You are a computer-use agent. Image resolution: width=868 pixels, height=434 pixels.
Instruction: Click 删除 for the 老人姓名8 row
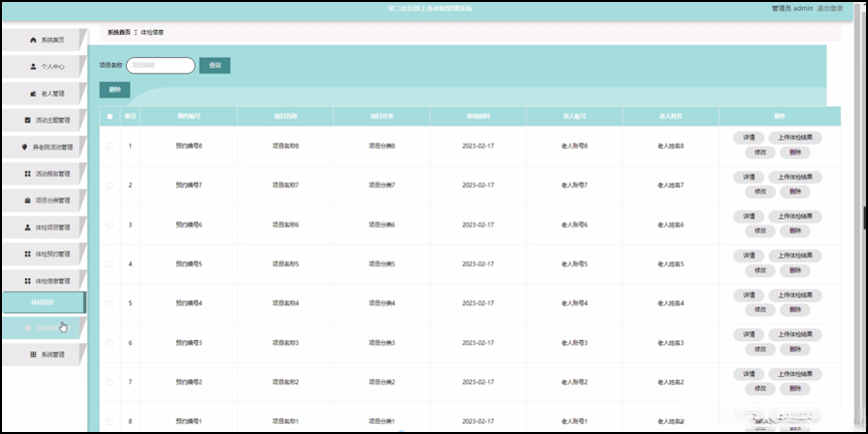[795, 152]
